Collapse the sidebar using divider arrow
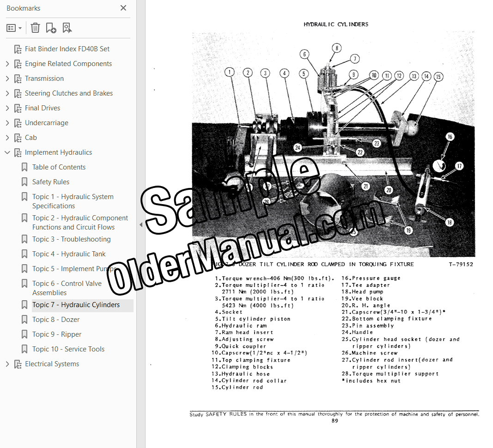The image size is (493, 448). coord(141,224)
